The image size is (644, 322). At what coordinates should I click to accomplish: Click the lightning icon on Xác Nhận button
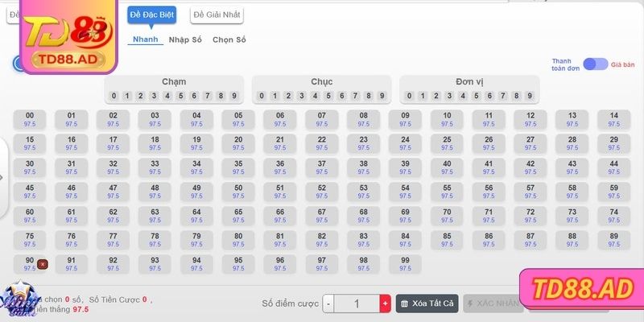(x=470, y=303)
